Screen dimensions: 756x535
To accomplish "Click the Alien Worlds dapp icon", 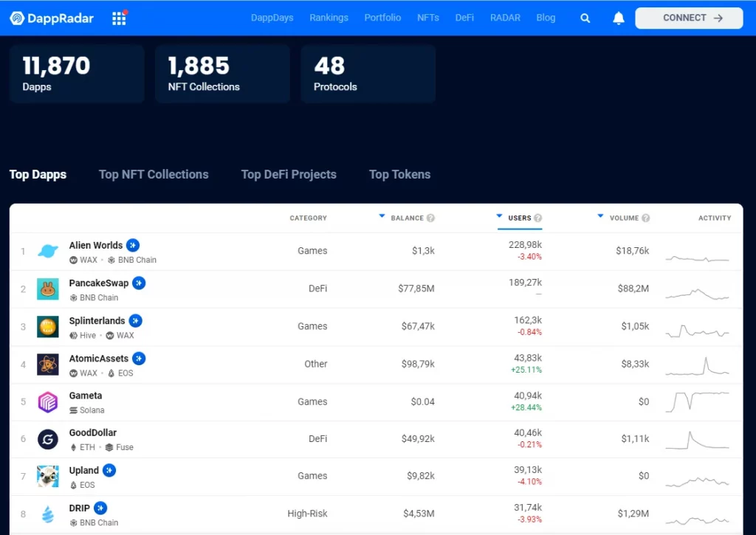I will [x=48, y=251].
